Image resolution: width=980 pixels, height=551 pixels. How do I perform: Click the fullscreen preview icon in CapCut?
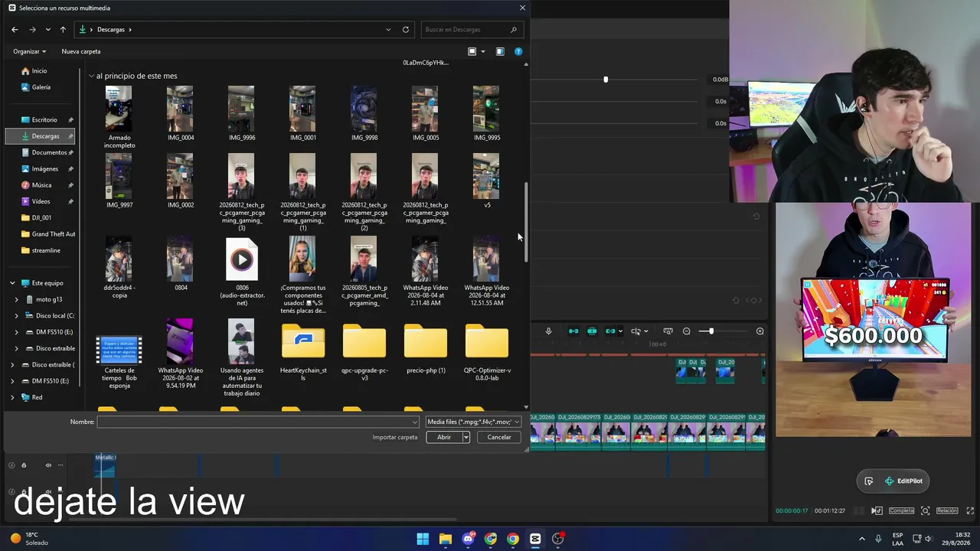(x=971, y=510)
